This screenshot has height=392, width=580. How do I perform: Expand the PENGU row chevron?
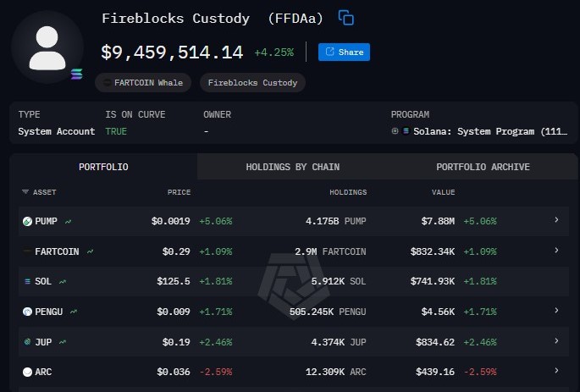point(556,311)
